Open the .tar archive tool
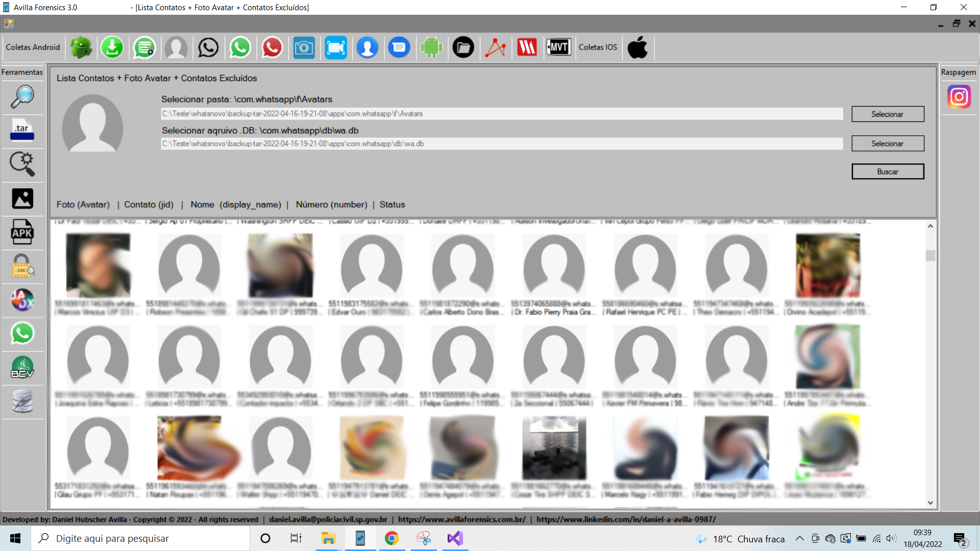 (x=22, y=130)
